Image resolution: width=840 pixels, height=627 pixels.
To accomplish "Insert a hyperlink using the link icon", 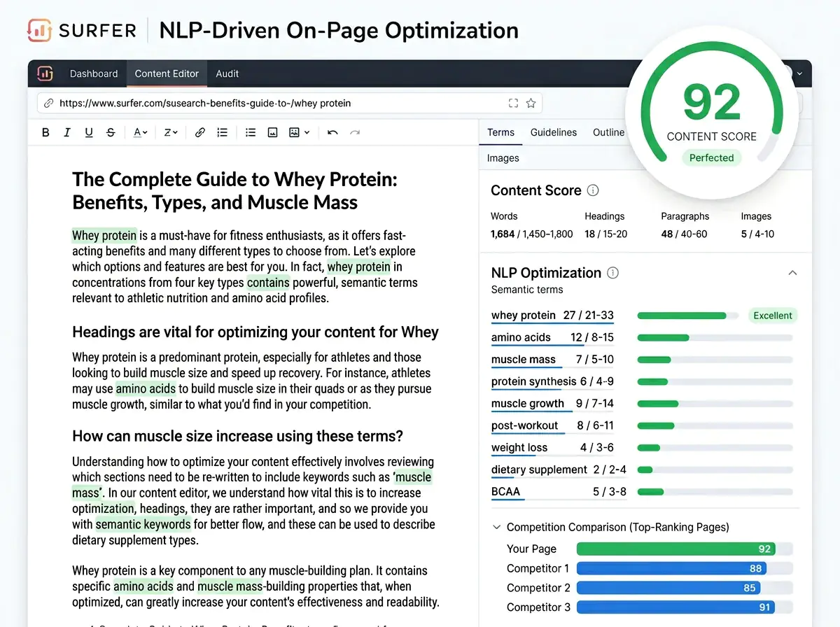I will [202, 132].
